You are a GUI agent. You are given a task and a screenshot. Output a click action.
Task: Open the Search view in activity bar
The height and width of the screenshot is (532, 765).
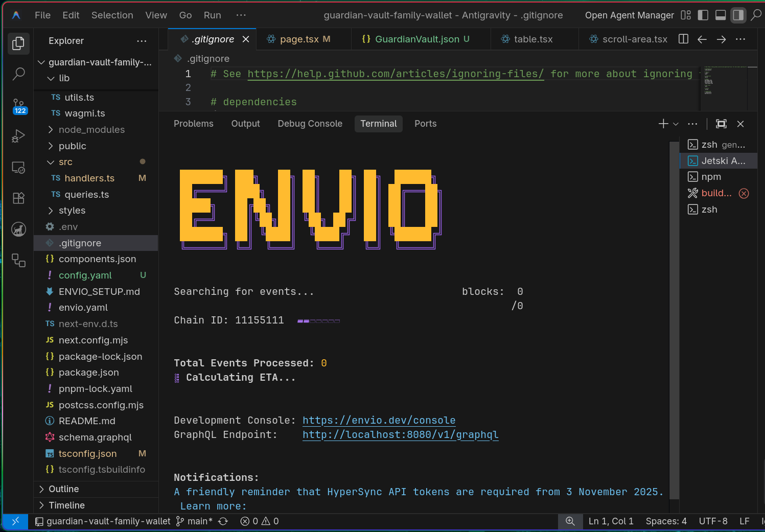click(18, 74)
